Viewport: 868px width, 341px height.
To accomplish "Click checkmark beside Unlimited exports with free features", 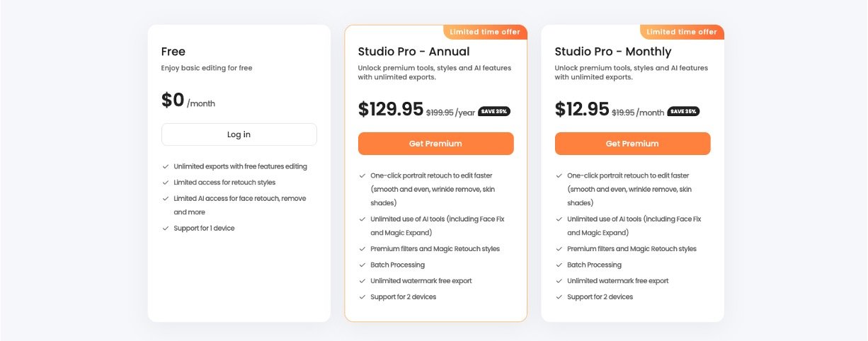I will click(165, 167).
